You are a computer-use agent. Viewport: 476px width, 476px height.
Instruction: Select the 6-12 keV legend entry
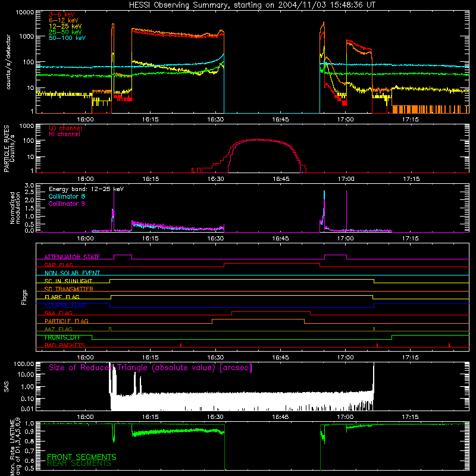click(x=64, y=20)
